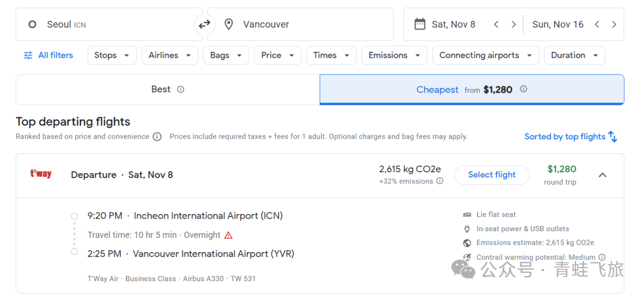644x295 pixels.
Task: Expand the Connecting airports filter
Action: 485,55
